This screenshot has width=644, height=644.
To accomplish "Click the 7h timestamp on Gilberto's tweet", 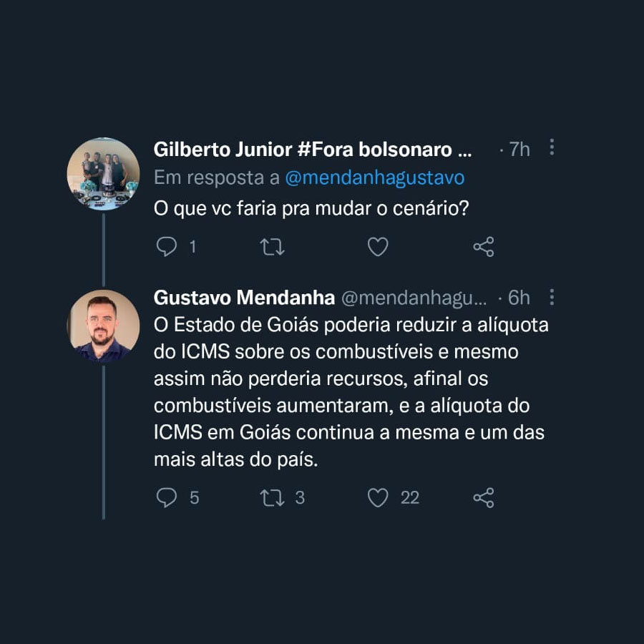I will 518,150.
